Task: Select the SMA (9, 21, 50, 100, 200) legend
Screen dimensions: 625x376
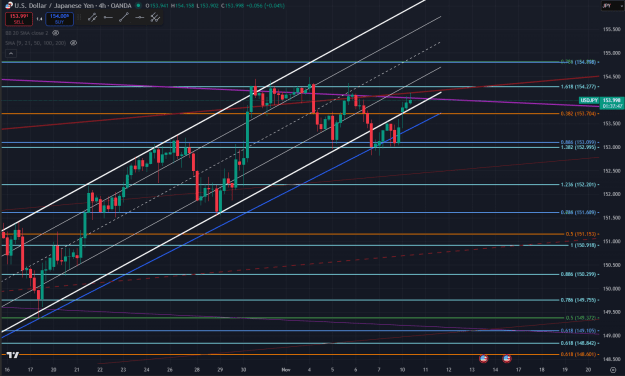Action: coord(35,43)
